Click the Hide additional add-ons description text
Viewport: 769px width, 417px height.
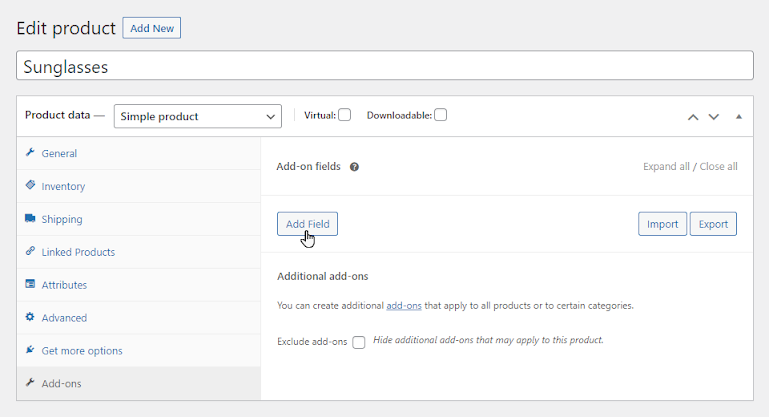coord(488,340)
